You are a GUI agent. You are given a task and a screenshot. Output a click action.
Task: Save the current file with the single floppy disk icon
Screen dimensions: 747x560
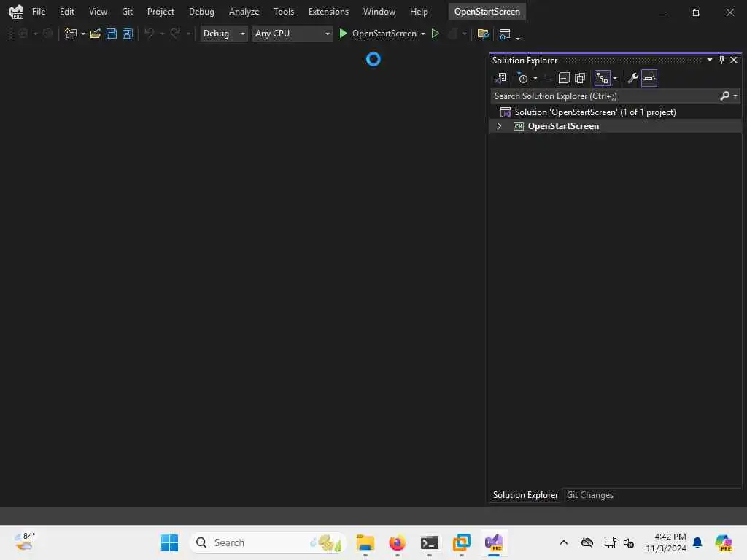tap(112, 34)
